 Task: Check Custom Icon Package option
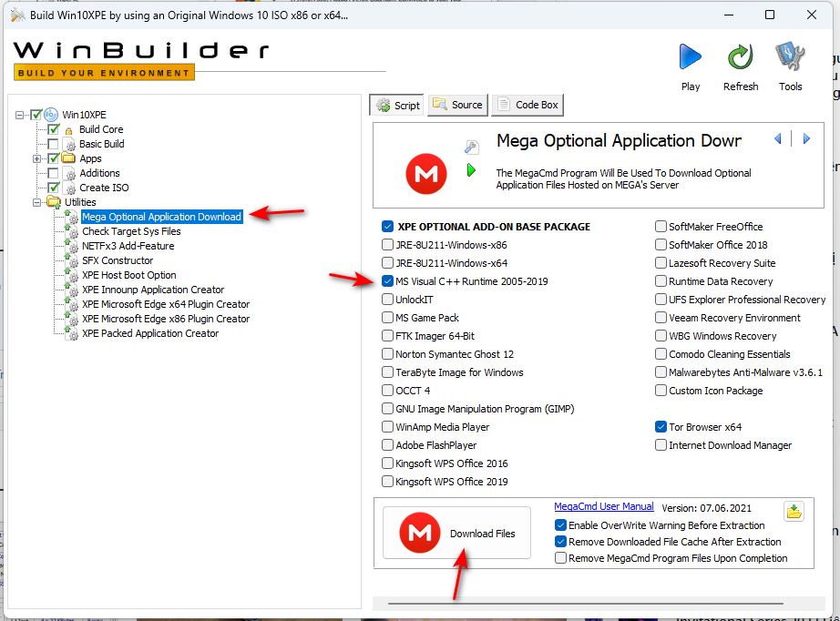(661, 391)
